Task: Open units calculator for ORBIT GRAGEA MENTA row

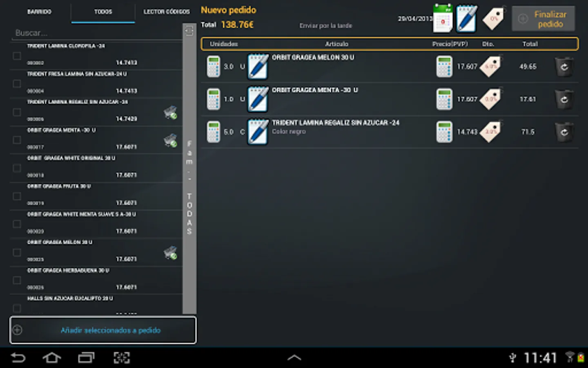Action: tap(213, 99)
